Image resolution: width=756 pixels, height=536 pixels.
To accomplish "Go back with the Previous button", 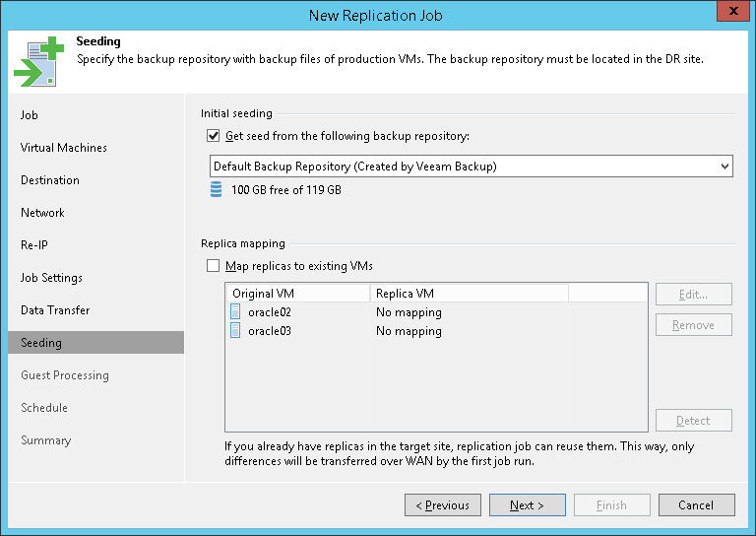I will (442, 505).
